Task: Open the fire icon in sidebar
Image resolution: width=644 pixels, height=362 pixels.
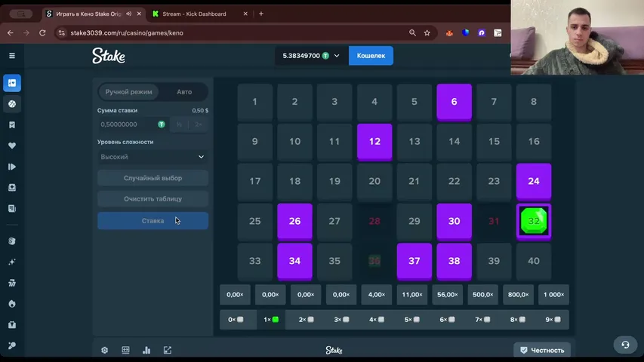Action: click(12, 304)
